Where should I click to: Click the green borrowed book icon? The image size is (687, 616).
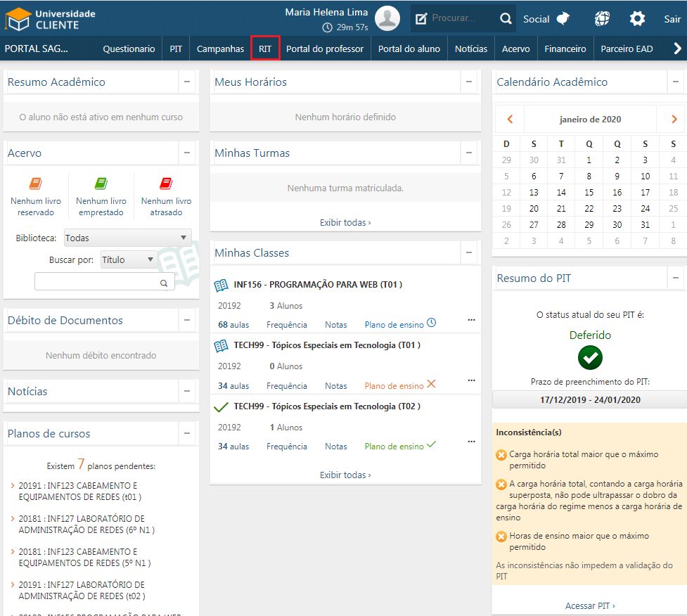coord(101,184)
